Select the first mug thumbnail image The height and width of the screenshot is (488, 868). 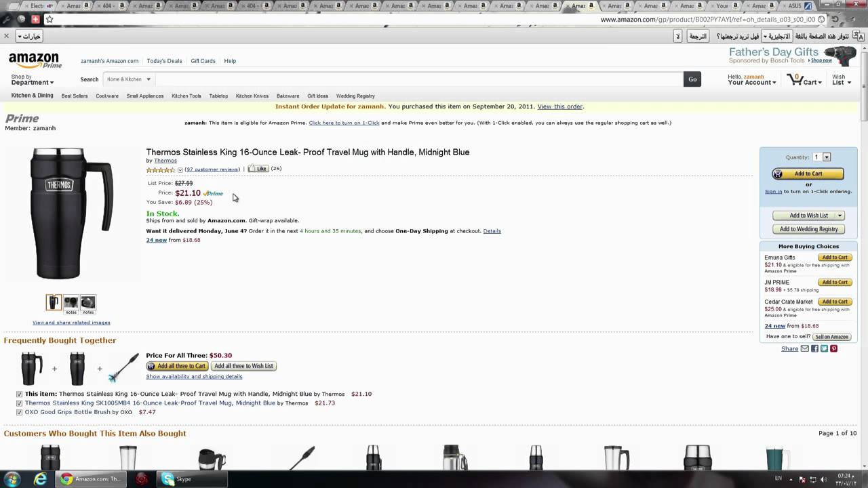click(x=54, y=302)
